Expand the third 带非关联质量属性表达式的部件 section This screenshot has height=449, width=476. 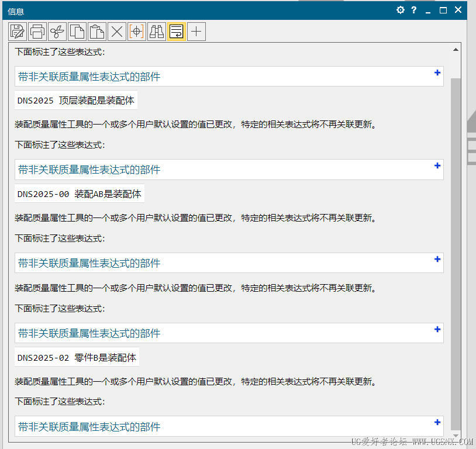coord(437,260)
